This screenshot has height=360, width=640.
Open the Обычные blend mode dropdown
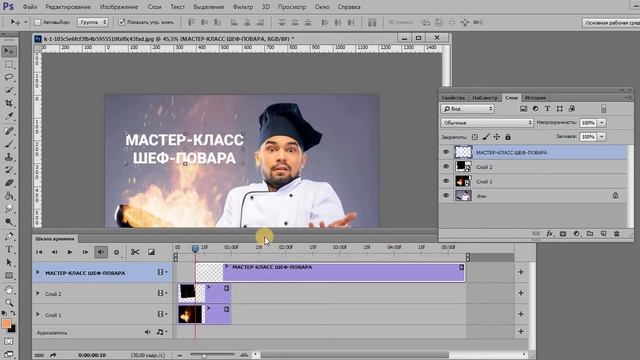pyautogui.click(x=487, y=122)
